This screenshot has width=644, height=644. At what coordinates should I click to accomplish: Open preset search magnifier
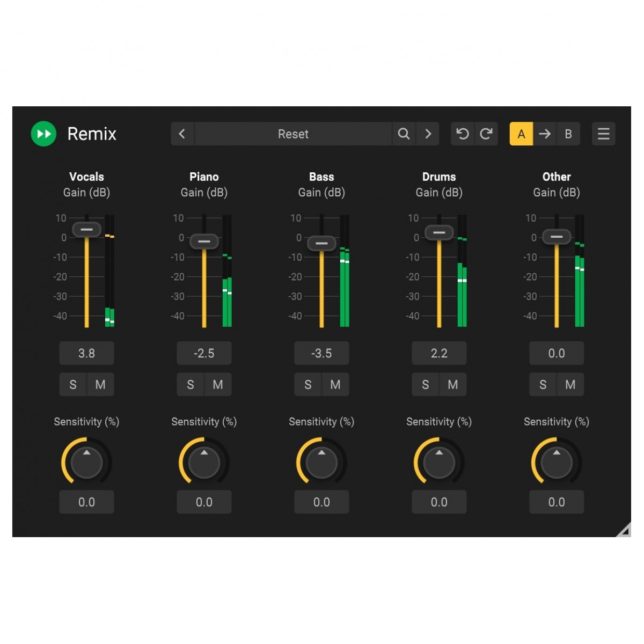(x=404, y=134)
